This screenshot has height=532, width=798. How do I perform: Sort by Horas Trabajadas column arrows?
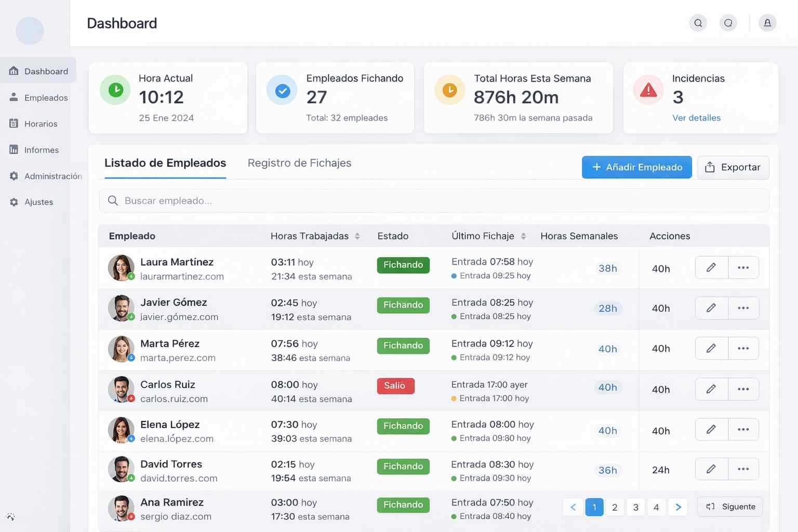357,236
